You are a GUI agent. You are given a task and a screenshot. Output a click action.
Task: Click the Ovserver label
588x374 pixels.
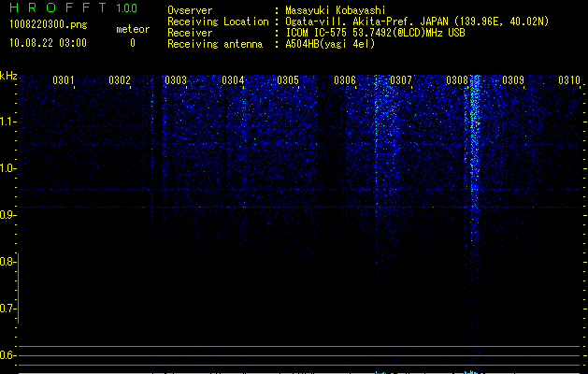pos(190,10)
